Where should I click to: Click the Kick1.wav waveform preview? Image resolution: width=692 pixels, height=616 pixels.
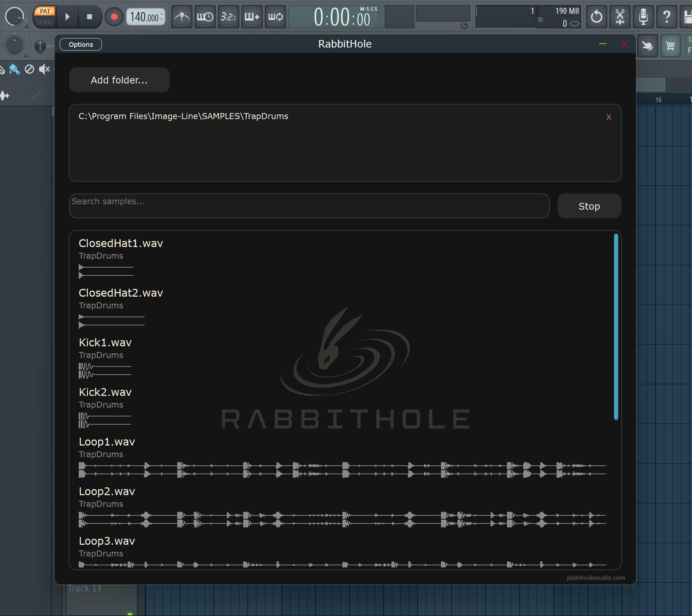click(105, 370)
